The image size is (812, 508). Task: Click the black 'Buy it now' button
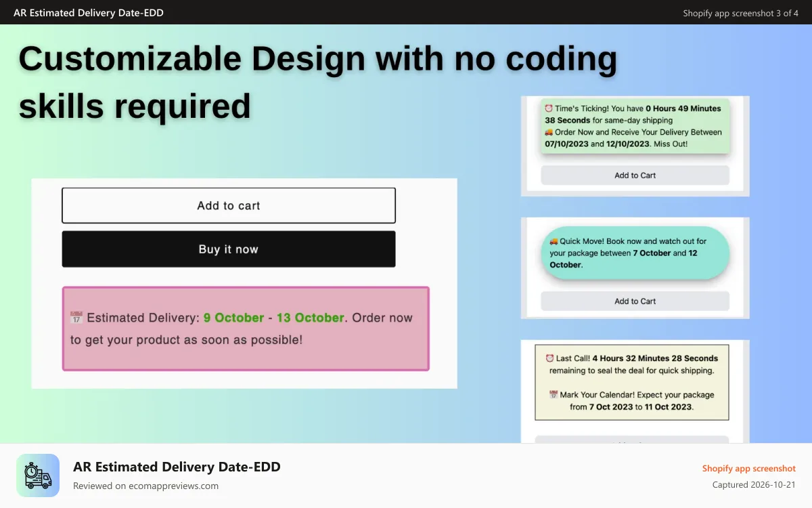229,249
